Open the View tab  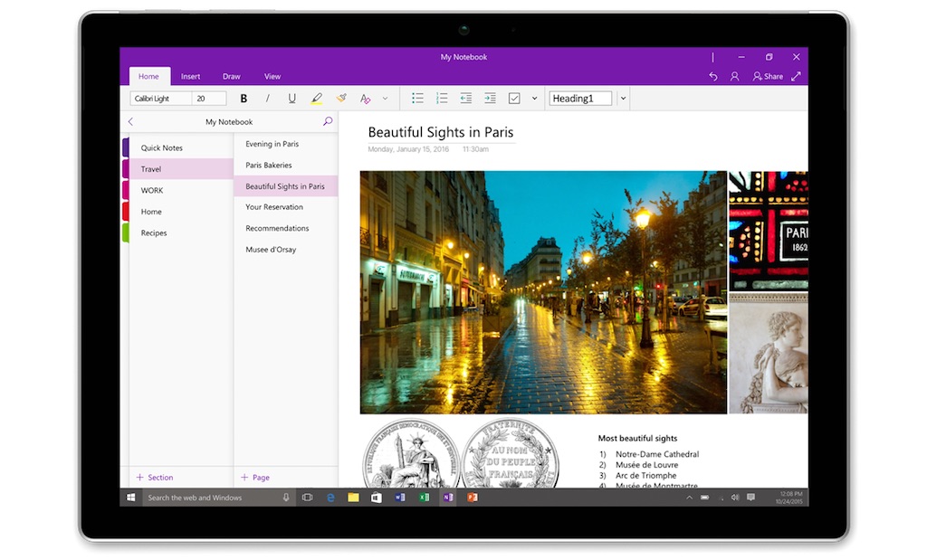272,76
